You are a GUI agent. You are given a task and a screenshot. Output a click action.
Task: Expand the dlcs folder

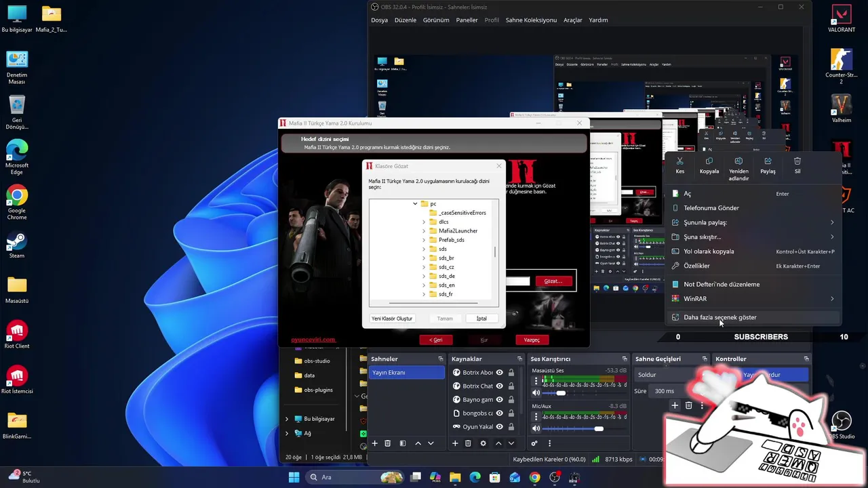[424, 222]
